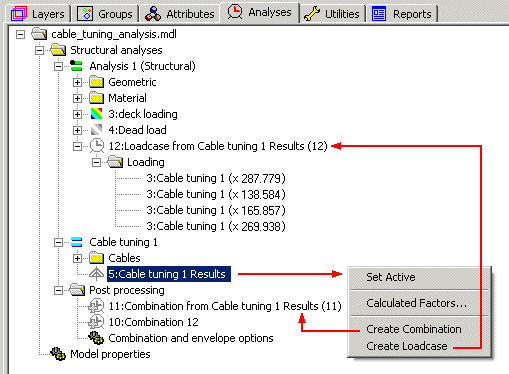The width and height of the screenshot is (509, 374).
Task: Select 12:Loadcase from Cable tuning 1 Results label
Action: (x=218, y=146)
